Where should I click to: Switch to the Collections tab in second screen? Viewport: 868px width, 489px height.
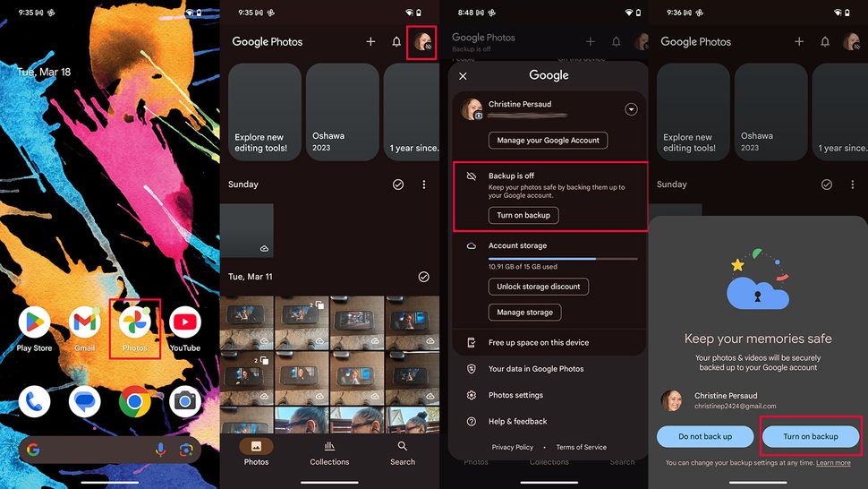pos(329,452)
